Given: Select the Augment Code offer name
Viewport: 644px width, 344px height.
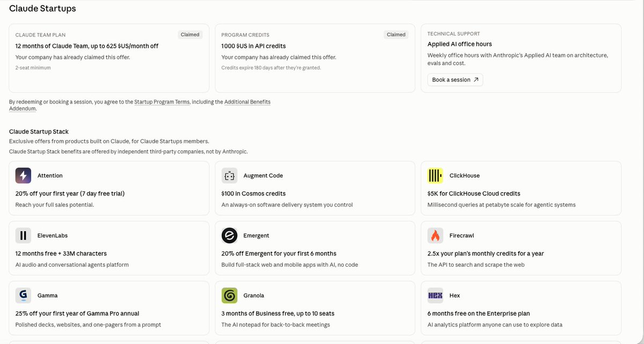Looking at the screenshot, I should (x=263, y=175).
